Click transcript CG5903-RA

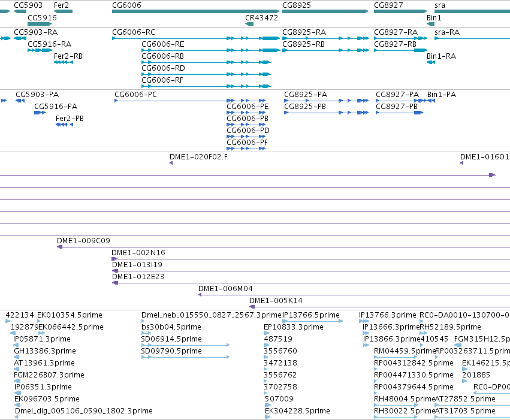click(35, 32)
